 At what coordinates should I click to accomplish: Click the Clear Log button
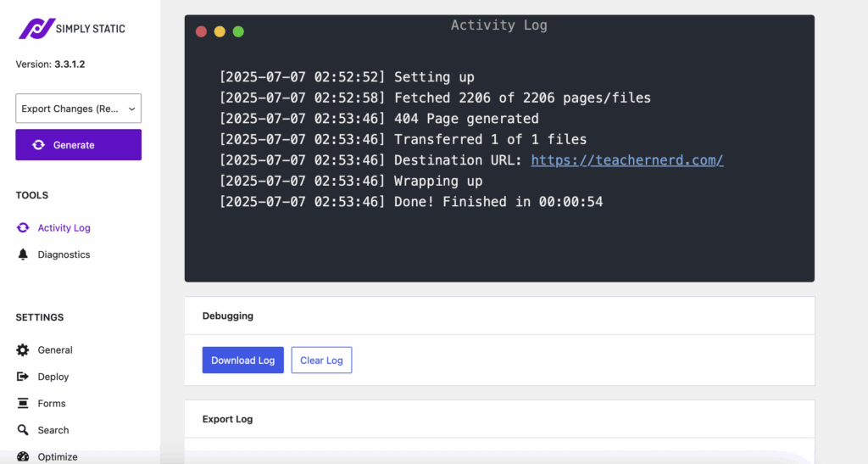pos(321,361)
